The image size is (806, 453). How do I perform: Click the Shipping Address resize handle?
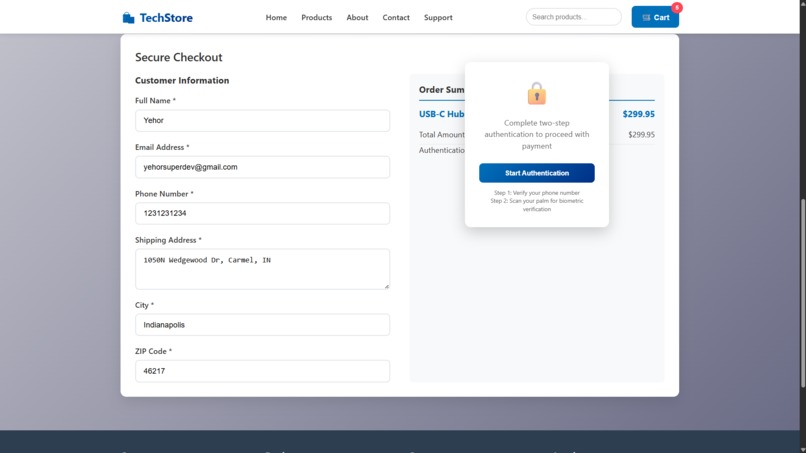coord(387,286)
